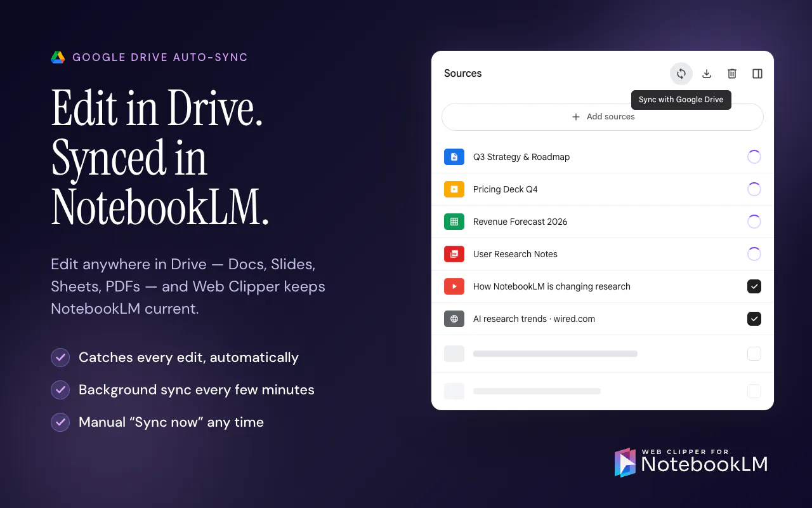Viewport: 812px width, 508px height.
Task: Click the User Research Notes syncing spinner
Action: (754, 254)
